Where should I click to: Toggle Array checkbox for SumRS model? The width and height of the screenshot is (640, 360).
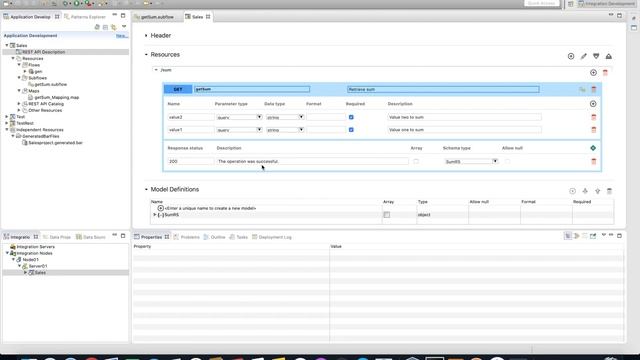387,215
